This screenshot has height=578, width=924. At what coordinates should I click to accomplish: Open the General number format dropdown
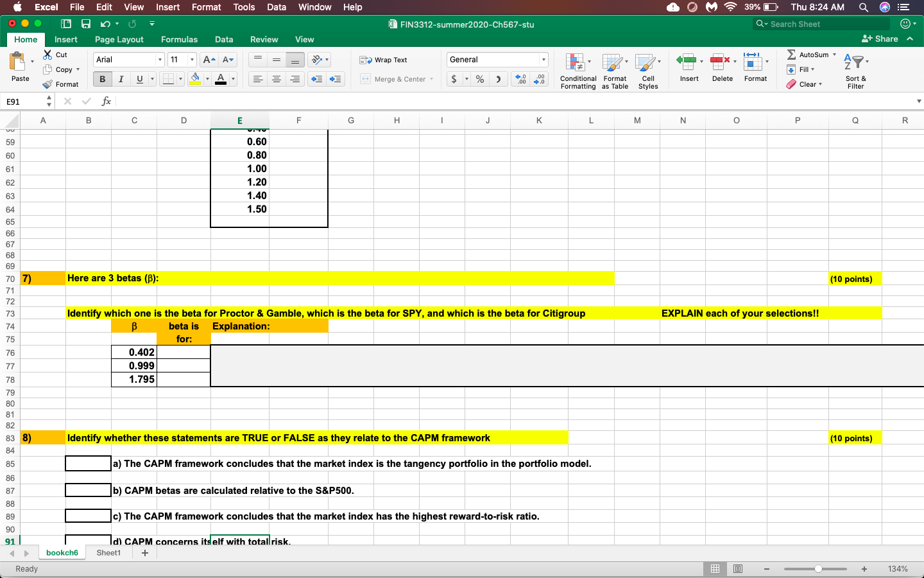[x=543, y=60]
